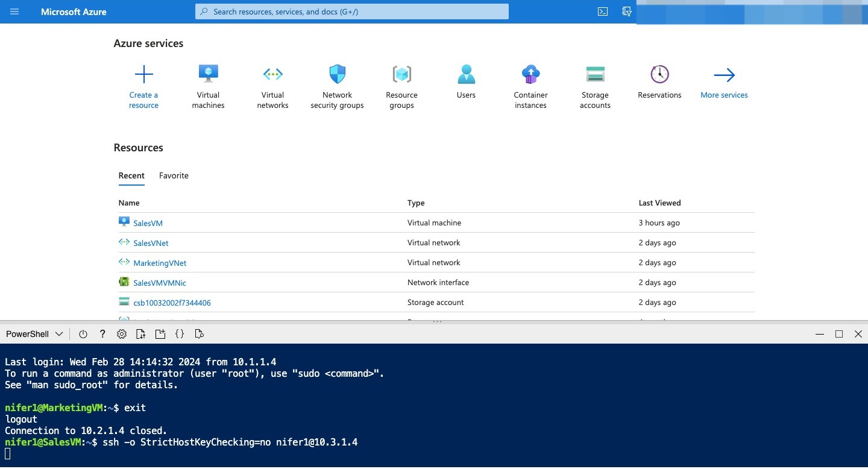Open the SalesVM resource link

point(148,223)
